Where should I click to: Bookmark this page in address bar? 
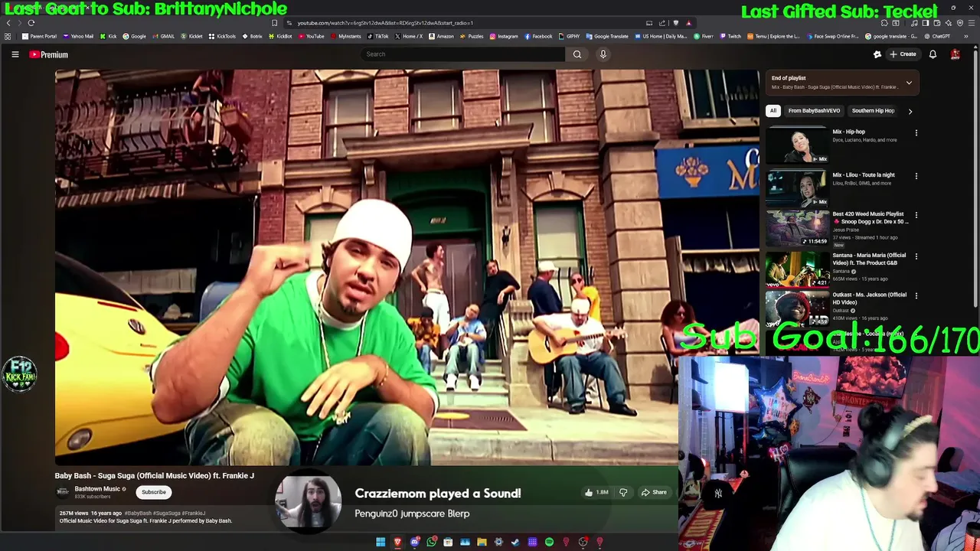[275, 23]
